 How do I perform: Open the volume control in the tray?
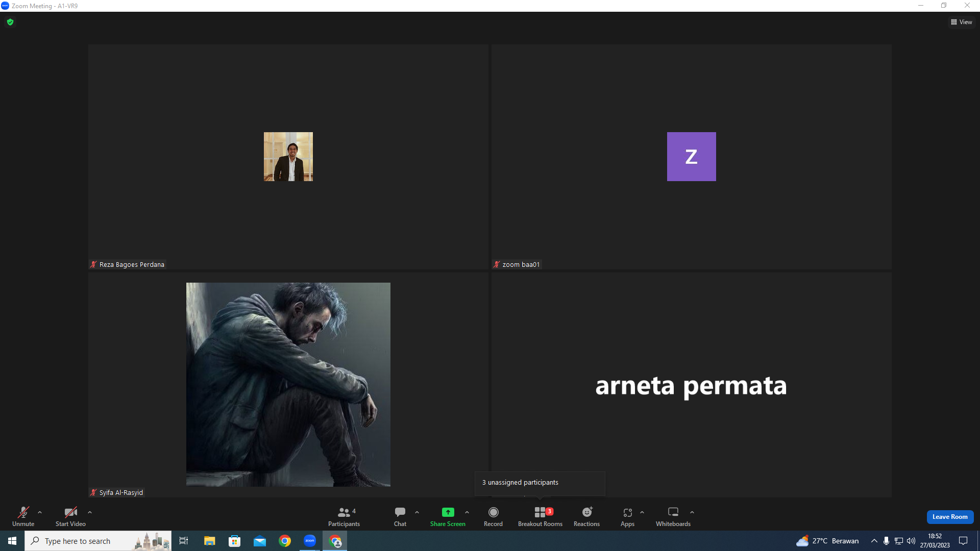pyautogui.click(x=911, y=541)
